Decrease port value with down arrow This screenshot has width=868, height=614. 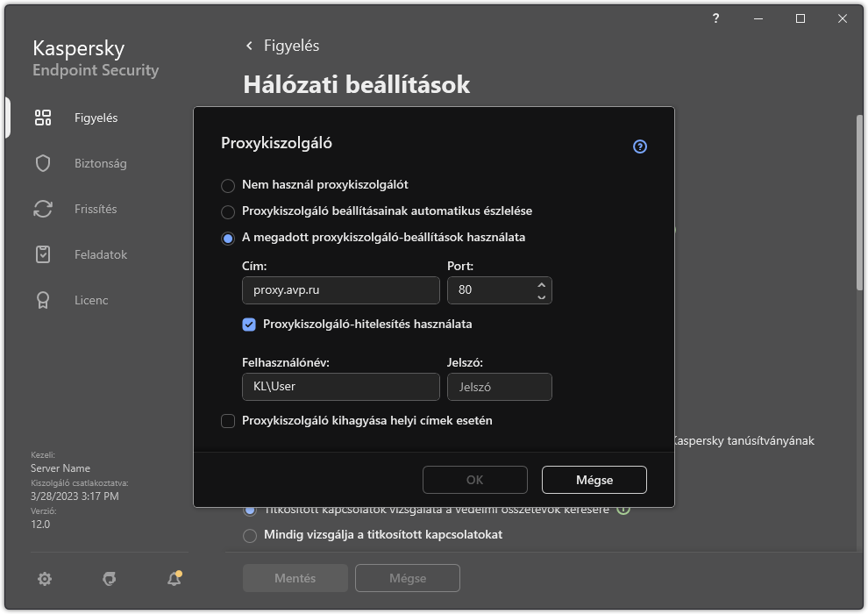(x=541, y=297)
